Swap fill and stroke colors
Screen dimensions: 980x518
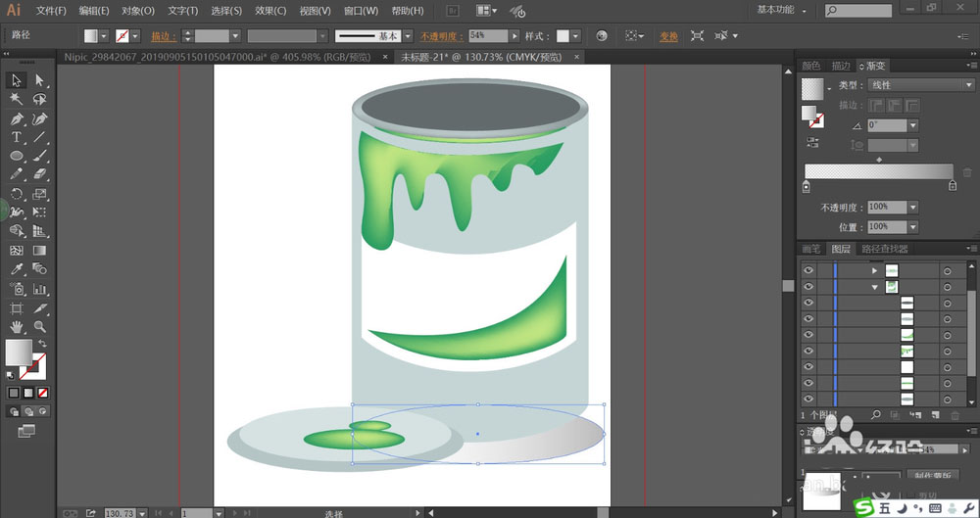tap(42, 344)
